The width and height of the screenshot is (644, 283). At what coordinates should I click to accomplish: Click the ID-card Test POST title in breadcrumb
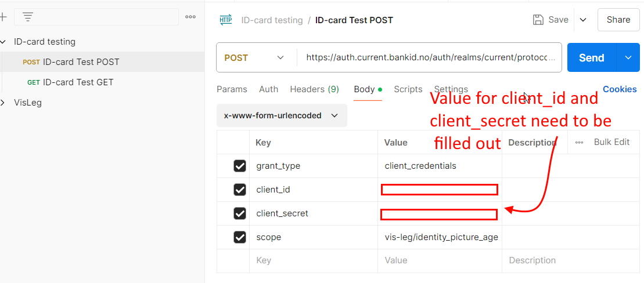(x=354, y=20)
